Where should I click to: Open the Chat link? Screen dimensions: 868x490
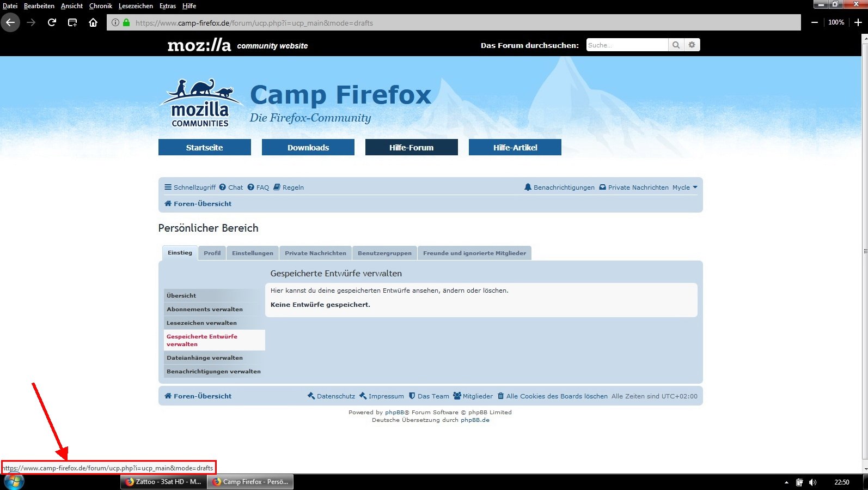pos(231,187)
